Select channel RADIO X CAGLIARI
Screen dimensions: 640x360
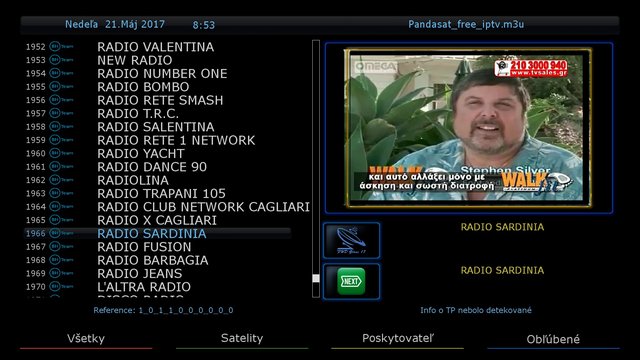tap(157, 220)
